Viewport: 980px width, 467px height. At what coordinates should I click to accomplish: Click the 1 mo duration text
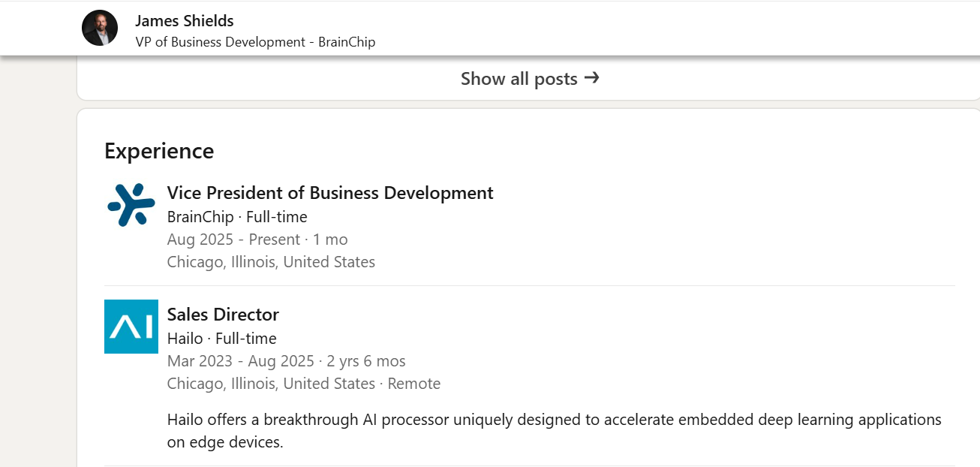point(329,240)
